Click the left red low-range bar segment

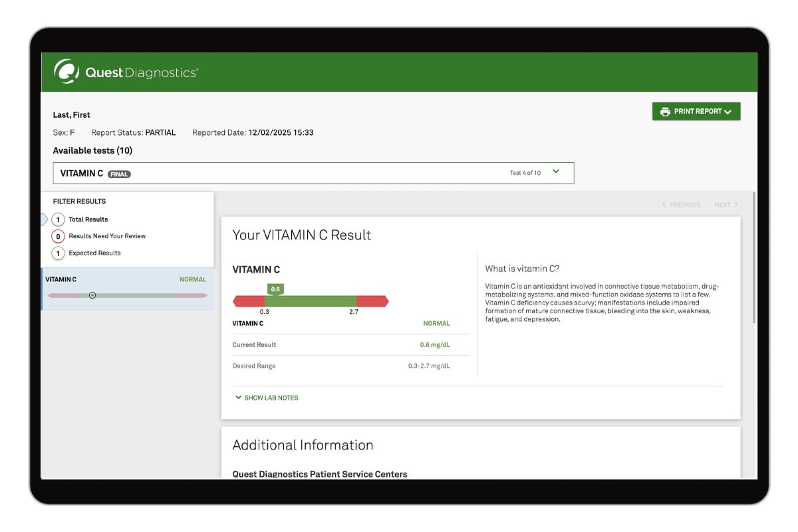(x=250, y=301)
